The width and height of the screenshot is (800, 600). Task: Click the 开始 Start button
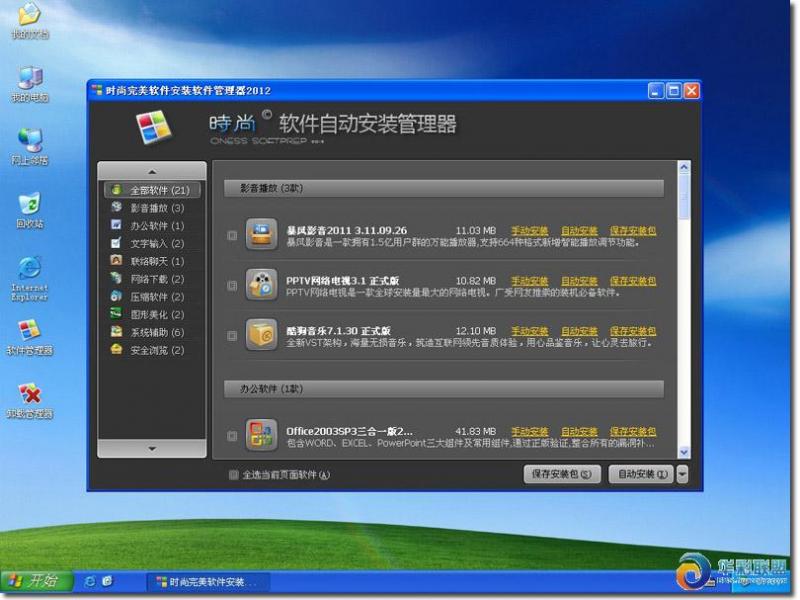click(x=34, y=581)
